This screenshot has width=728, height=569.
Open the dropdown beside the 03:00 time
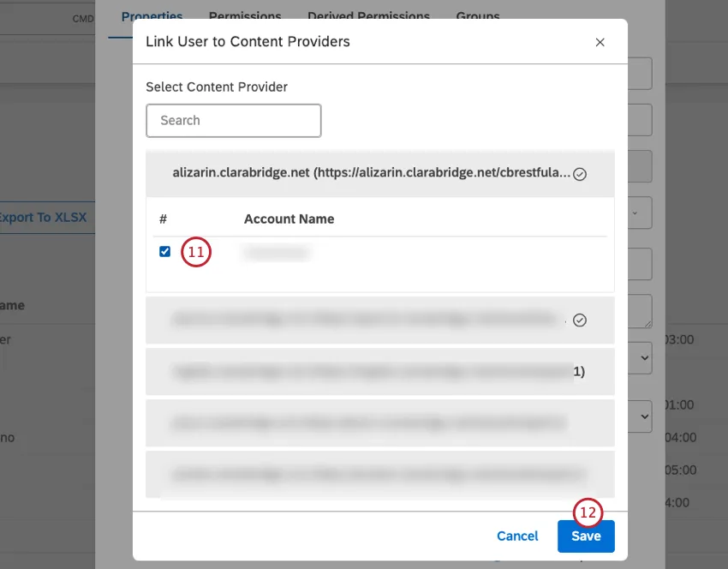coord(644,357)
